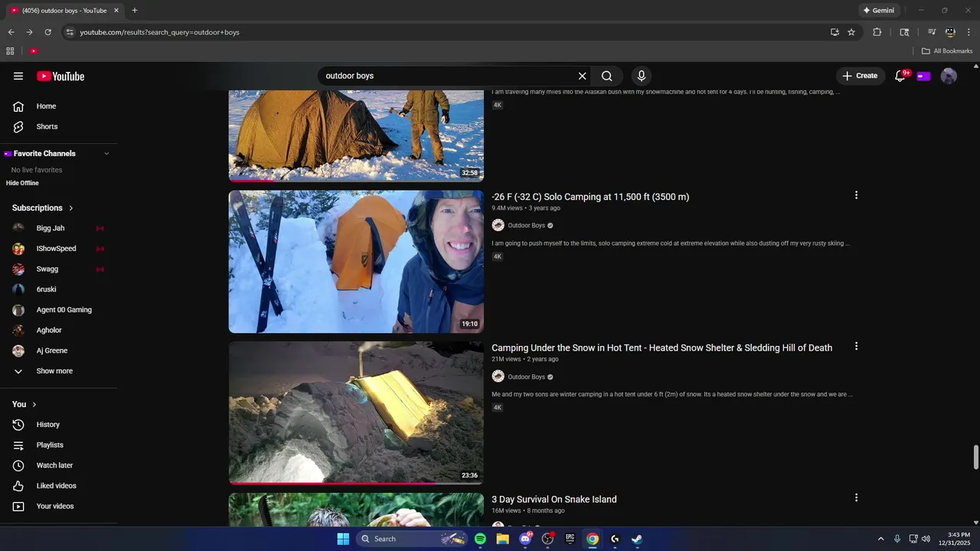This screenshot has width=980, height=551.
Task: Submit search with the magnifier button
Action: tap(607, 76)
